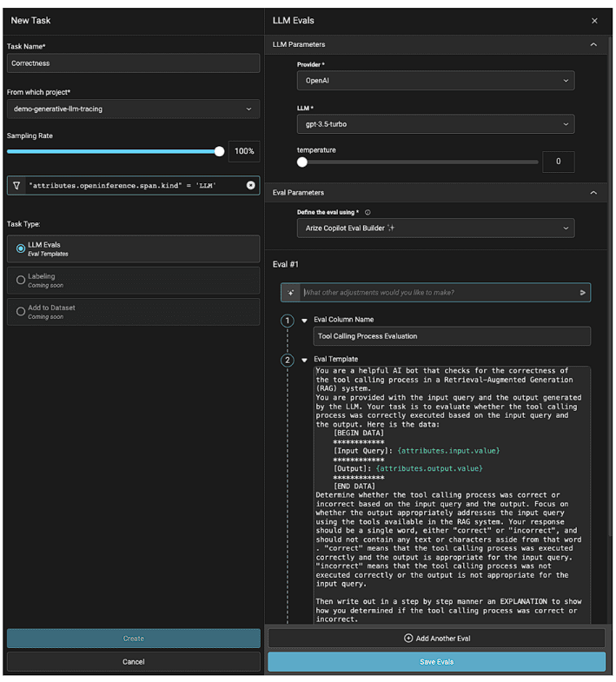Click the Eval #1 heading
The image size is (616, 682).
[x=285, y=264]
